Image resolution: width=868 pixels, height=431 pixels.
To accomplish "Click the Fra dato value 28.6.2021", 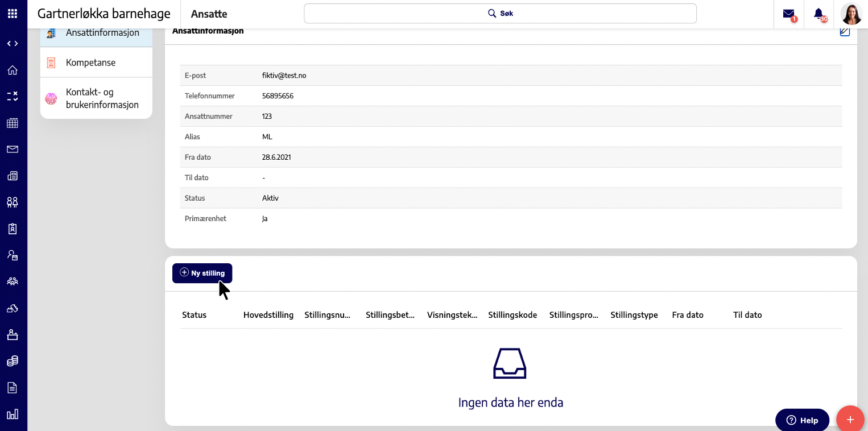I will pos(276,158).
